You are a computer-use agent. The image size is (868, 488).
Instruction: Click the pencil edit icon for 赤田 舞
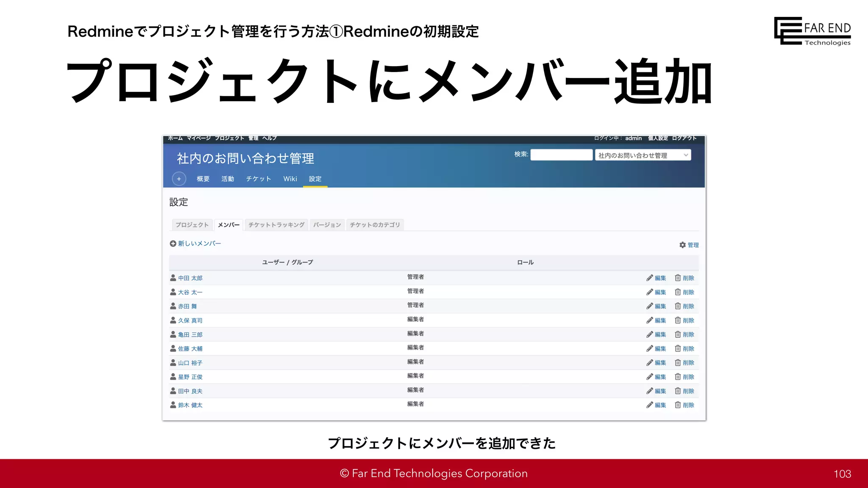[x=649, y=306]
